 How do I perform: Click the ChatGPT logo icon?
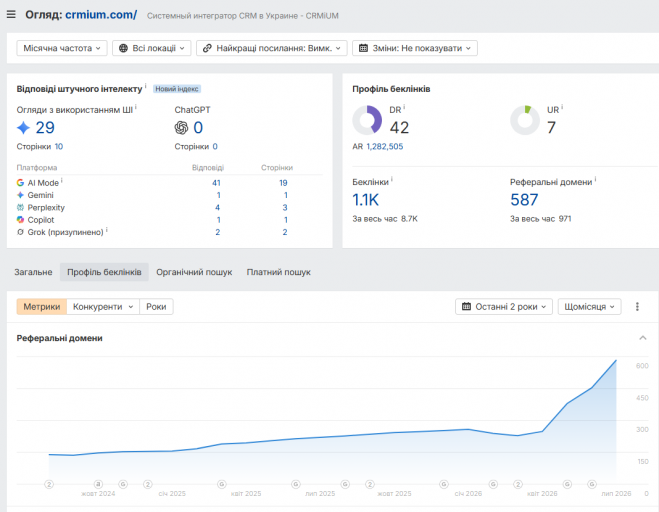(x=181, y=128)
